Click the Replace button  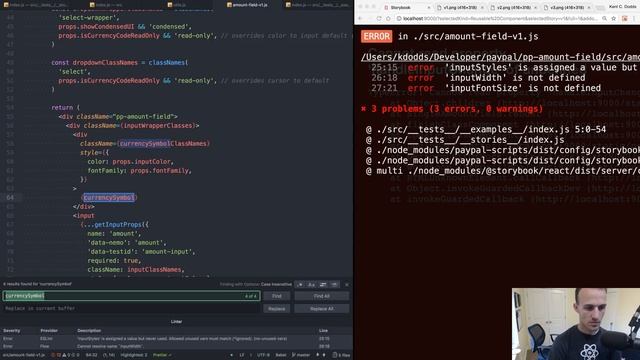277,309
